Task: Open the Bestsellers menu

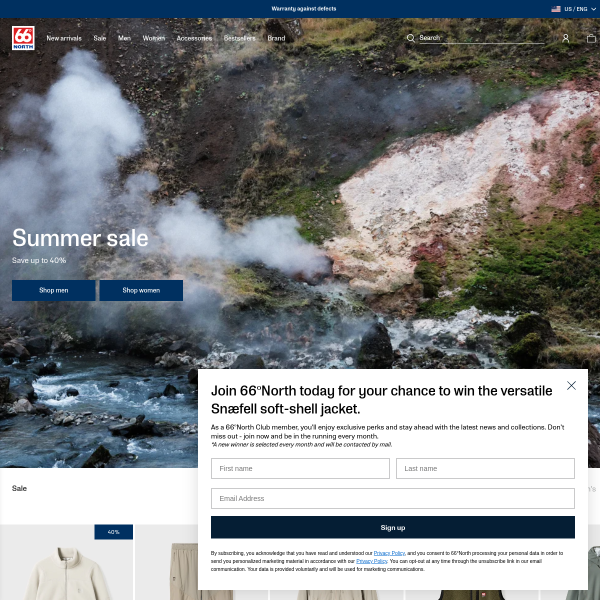Action: [x=240, y=38]
